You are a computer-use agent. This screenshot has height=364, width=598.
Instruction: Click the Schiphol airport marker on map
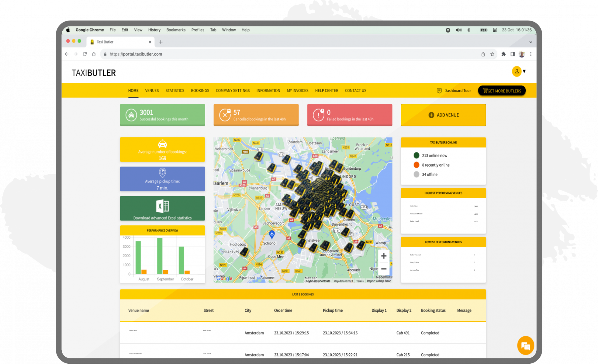click(272, 234)
